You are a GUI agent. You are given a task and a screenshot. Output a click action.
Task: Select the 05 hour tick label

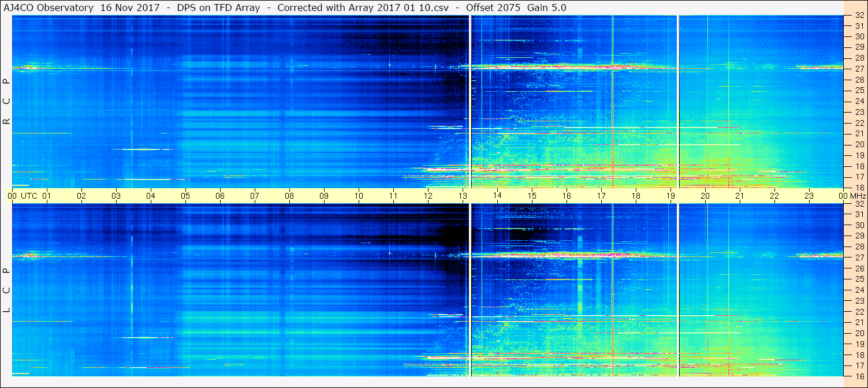coord(185,196)
